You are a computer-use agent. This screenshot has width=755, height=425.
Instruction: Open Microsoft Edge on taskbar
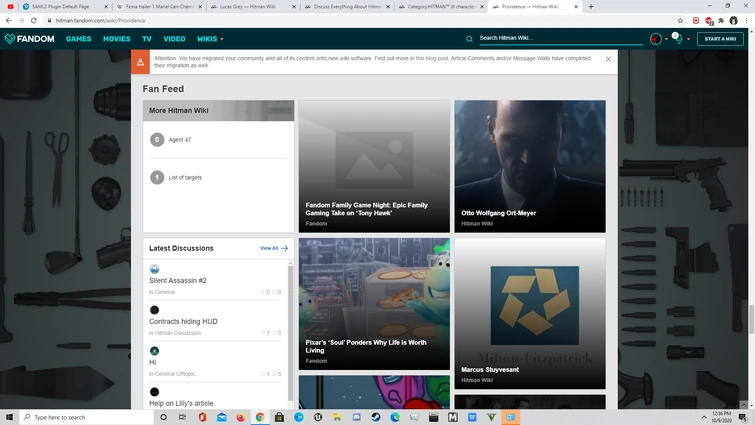pyautogui.click(x=395, y=417)
